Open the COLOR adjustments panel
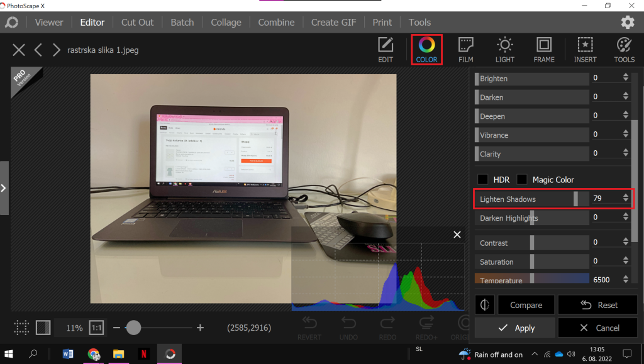This screenshot has width=644, height=364. point(426,50)
